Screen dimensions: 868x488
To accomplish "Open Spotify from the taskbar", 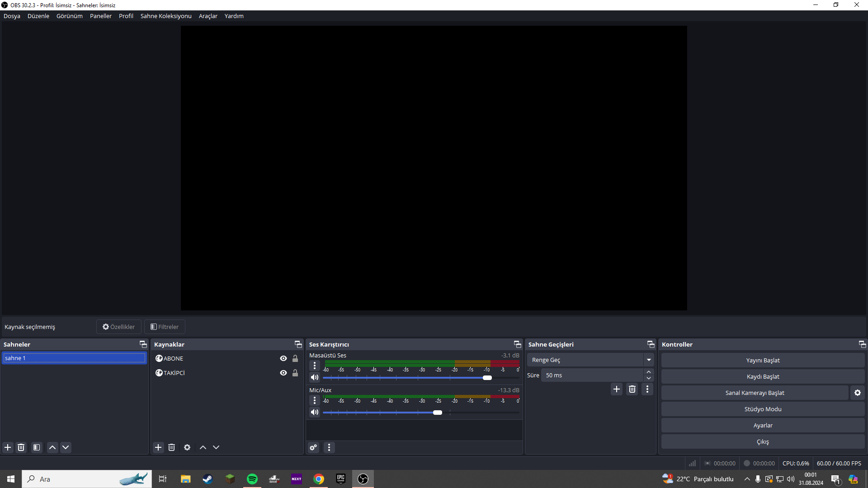I will pos(252,479).
